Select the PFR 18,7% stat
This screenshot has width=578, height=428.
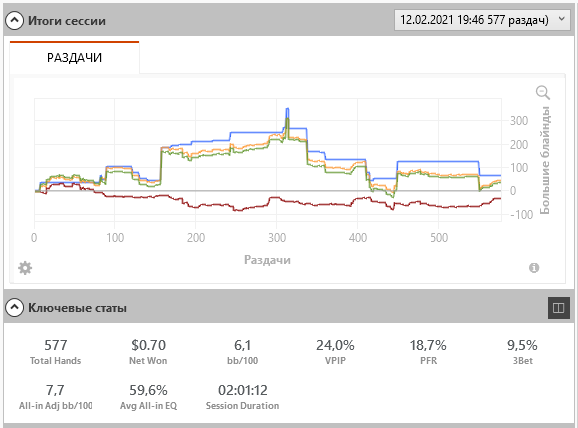click(x=428, y=352)
